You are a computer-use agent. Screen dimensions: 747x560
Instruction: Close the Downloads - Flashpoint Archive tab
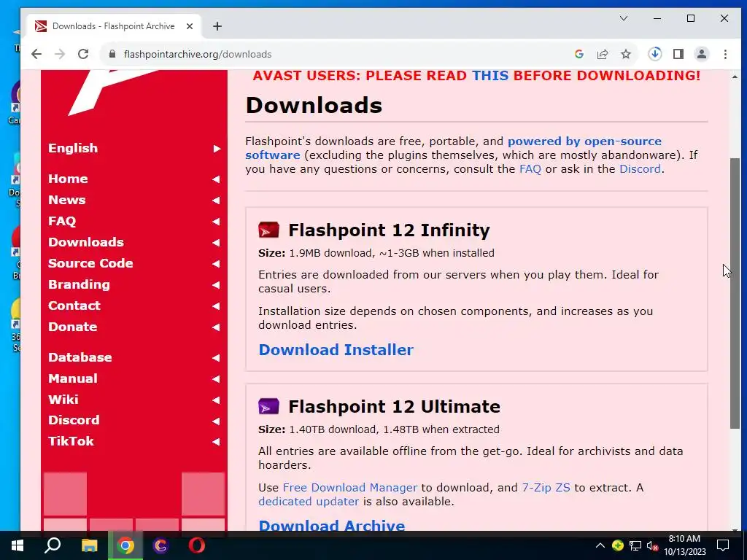pos(190,26)
